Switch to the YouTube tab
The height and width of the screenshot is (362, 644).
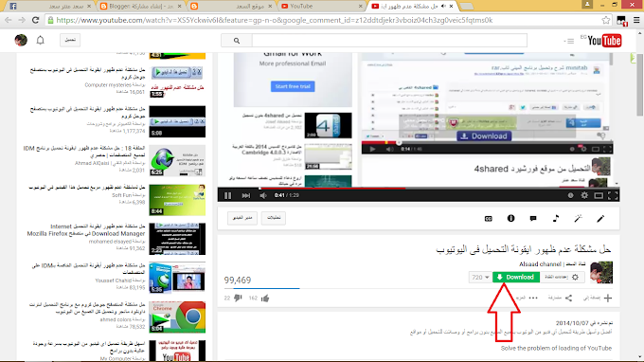pos(322,7)
